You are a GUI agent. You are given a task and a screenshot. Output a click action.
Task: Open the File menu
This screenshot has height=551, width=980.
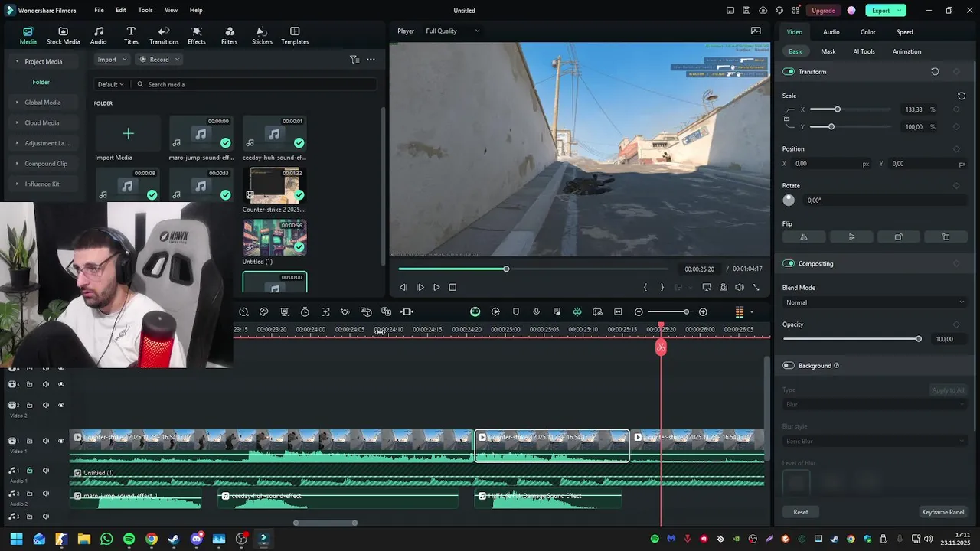coord(99,10)
